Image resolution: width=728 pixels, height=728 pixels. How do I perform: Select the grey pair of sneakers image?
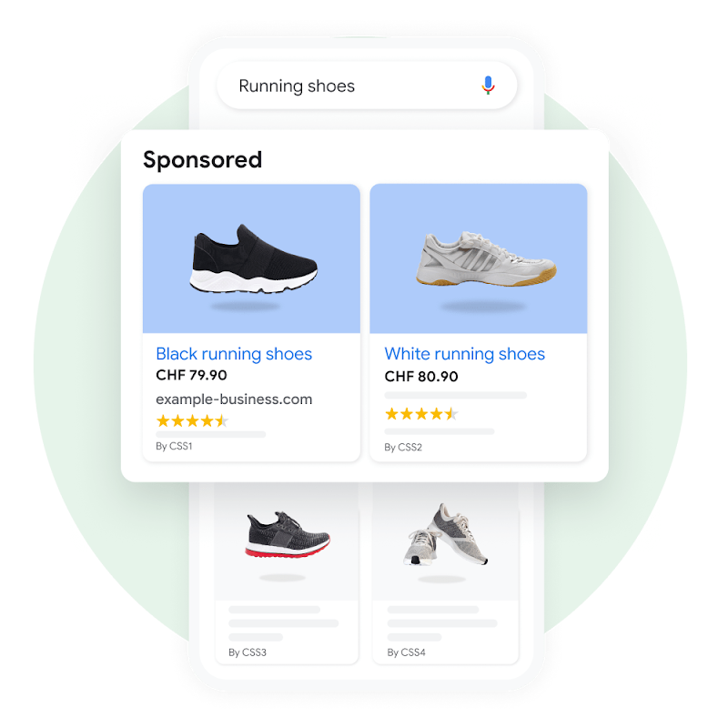click(x=445, y=535)
